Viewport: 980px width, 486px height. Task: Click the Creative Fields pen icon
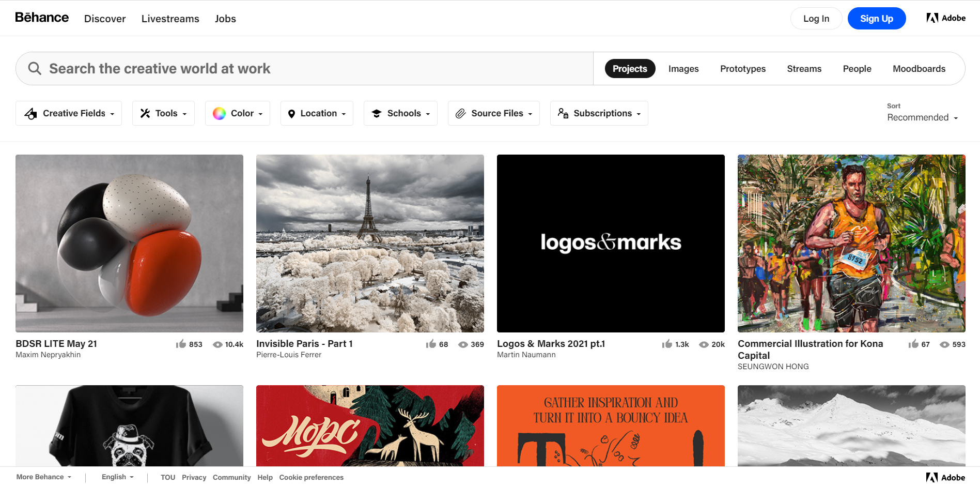(30, 114)
